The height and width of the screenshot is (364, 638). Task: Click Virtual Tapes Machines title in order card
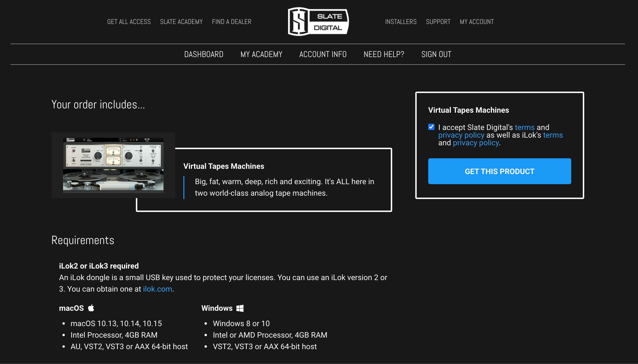coord(224,166)
